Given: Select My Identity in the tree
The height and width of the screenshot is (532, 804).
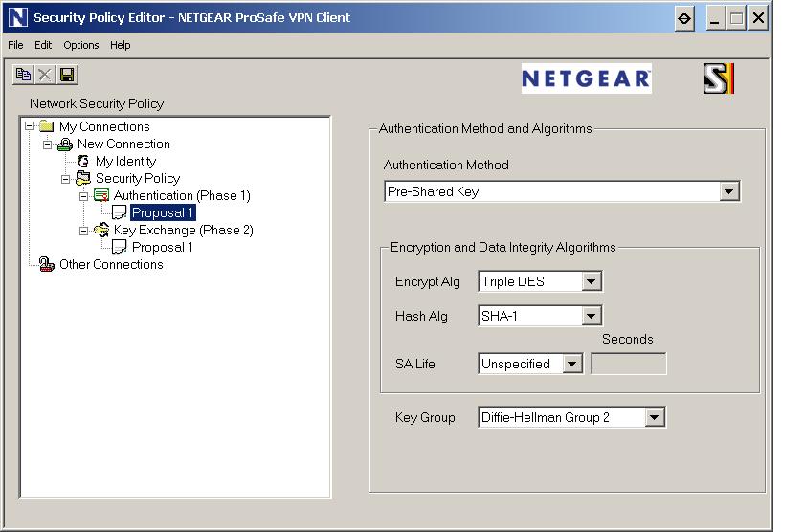Looking at the screenshot, I should [125, 162].
